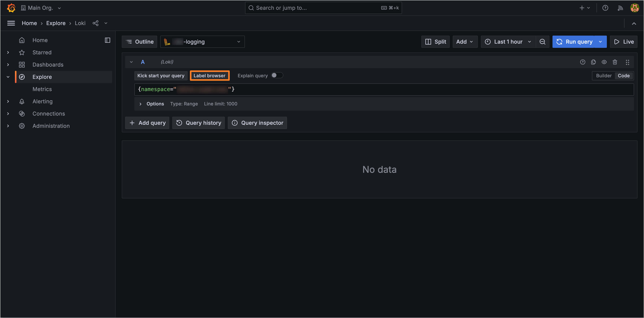Click the Connections icon in sidebar
The image size is (644, 318).
pyautogui.click(x=22, y=114)
